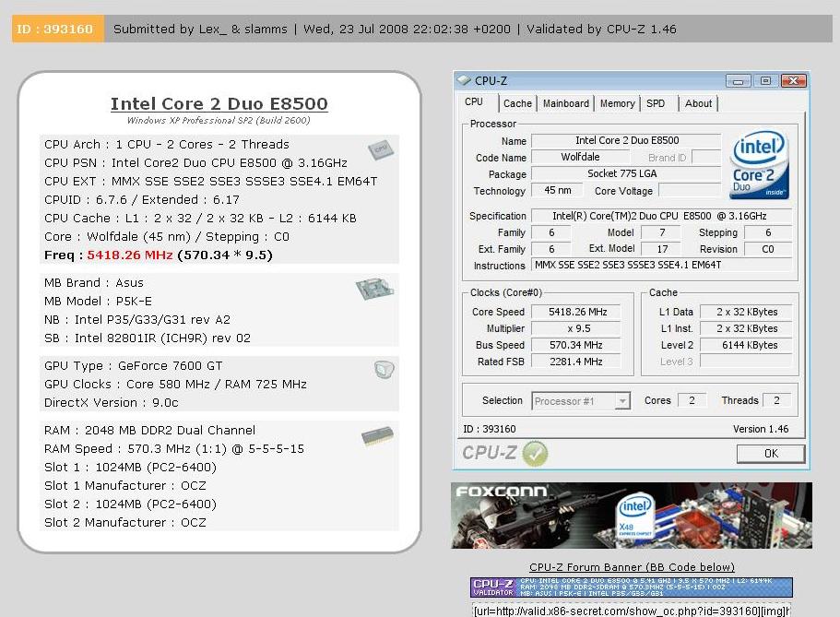Click the Intel Core 2 Duo E8500 heading
Viewport: 840px width, 617px height.
pyautogui.click(x=219, y=103)
